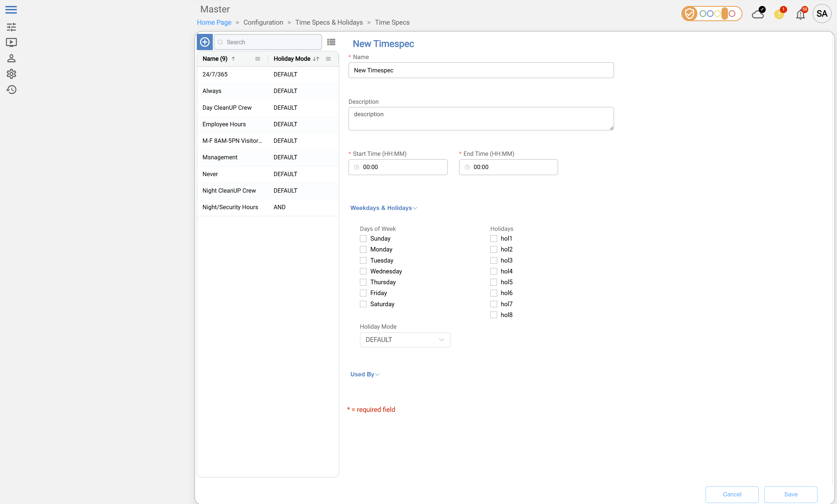This screenshot has height=504, width=837.
Task: Check the Monday checkbox
Action: pyautogui.click(x=363, y=250)
